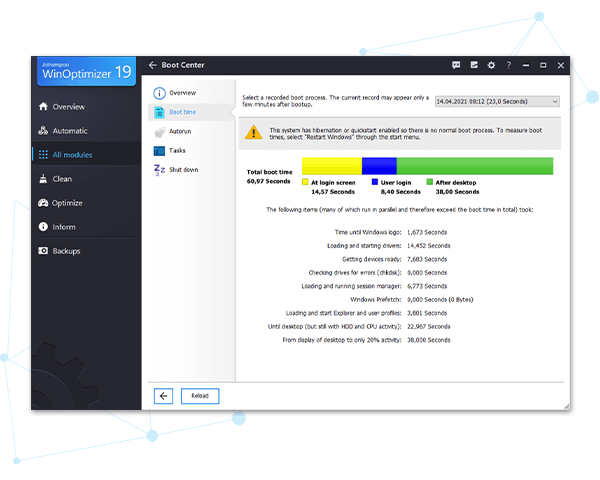This screenshot has width=600, height=480.
Task: Click the hibernation warning message text
Action: pyautogui.click(x=406, y=134)
